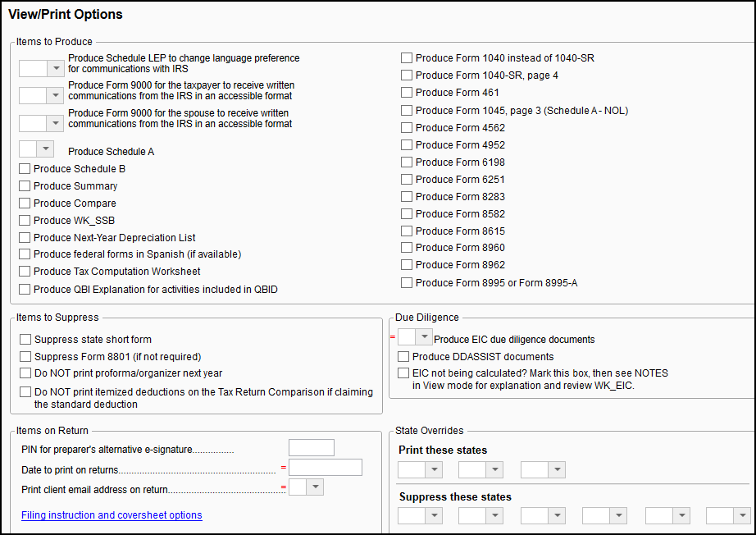This screenshot has width=756, height=535.
Task: Check Produce Summary option
Action: [x=24, y=185]
